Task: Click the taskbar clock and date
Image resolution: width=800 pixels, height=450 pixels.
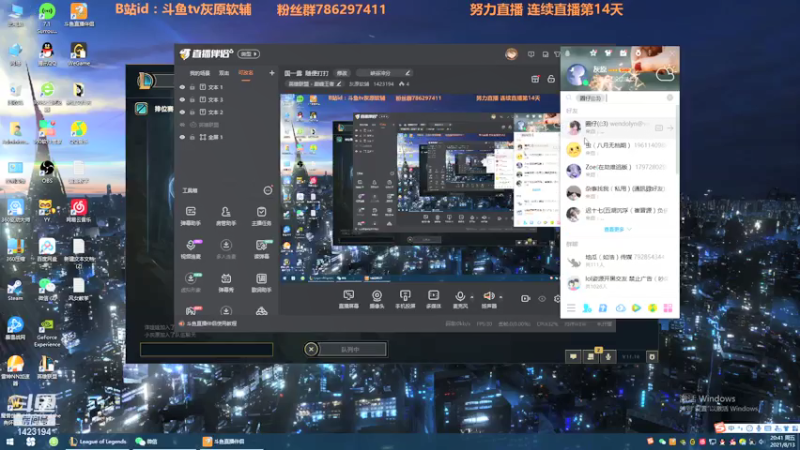Action: coord(784,442)
